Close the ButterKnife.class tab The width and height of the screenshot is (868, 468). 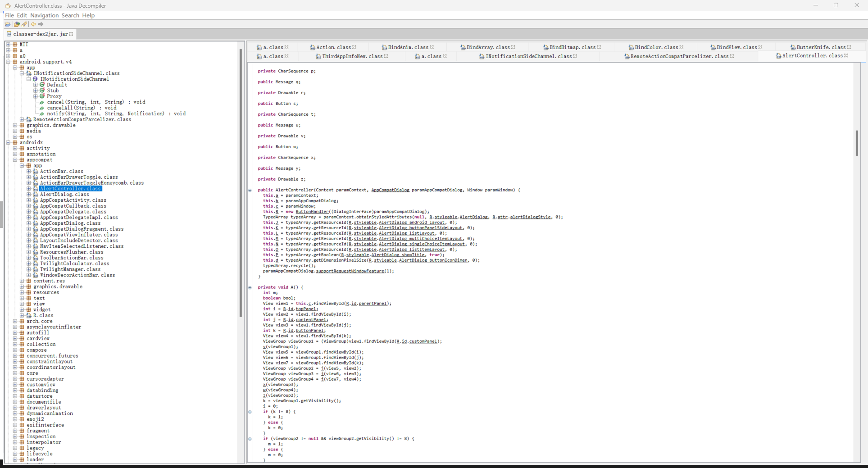pyautogui.click(x=849, y=47)
